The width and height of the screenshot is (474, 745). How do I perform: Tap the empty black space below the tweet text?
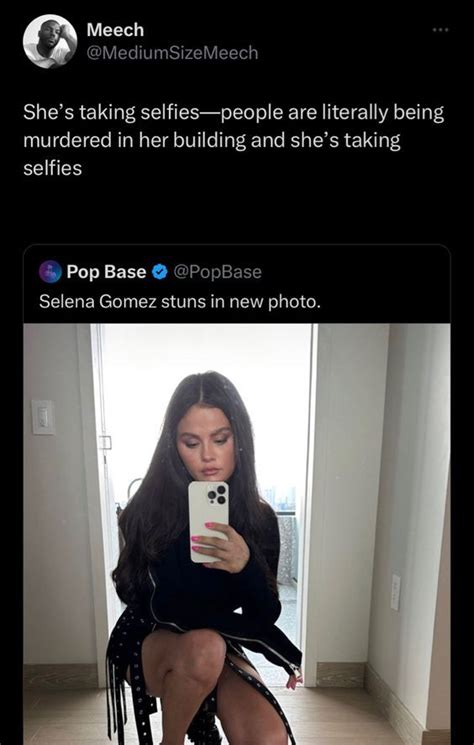(x=237, y=211)
